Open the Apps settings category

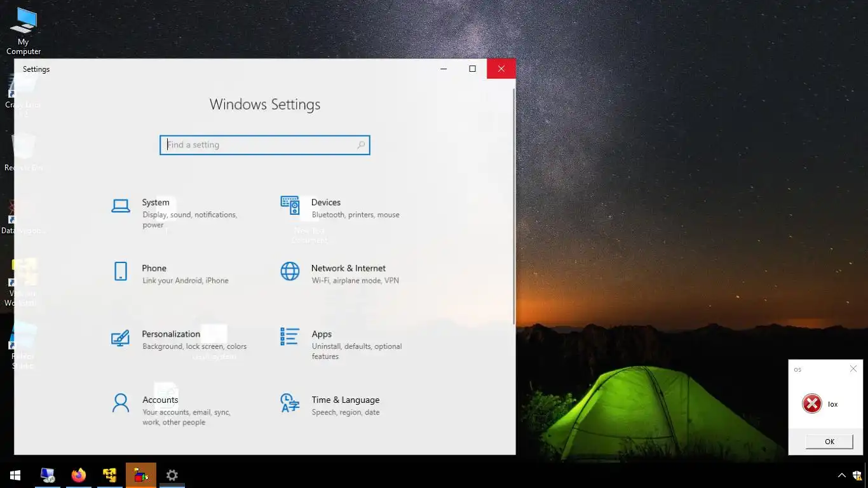pos(348,344)
